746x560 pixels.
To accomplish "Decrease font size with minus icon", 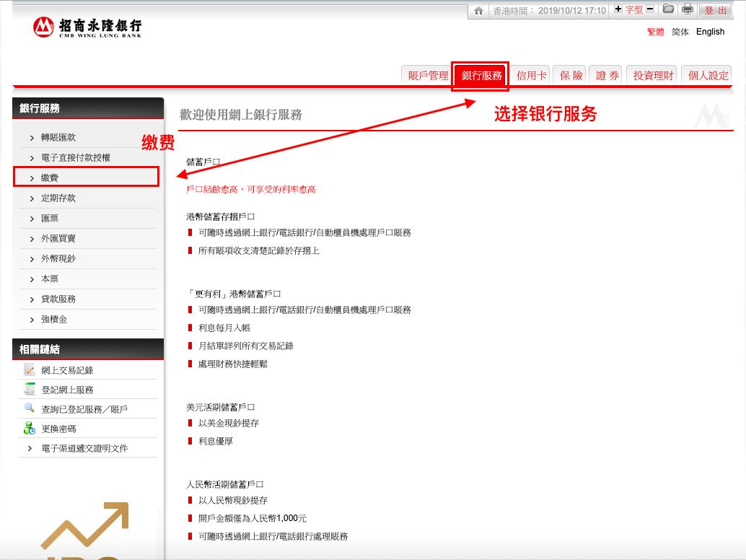I will coord(650,9).
